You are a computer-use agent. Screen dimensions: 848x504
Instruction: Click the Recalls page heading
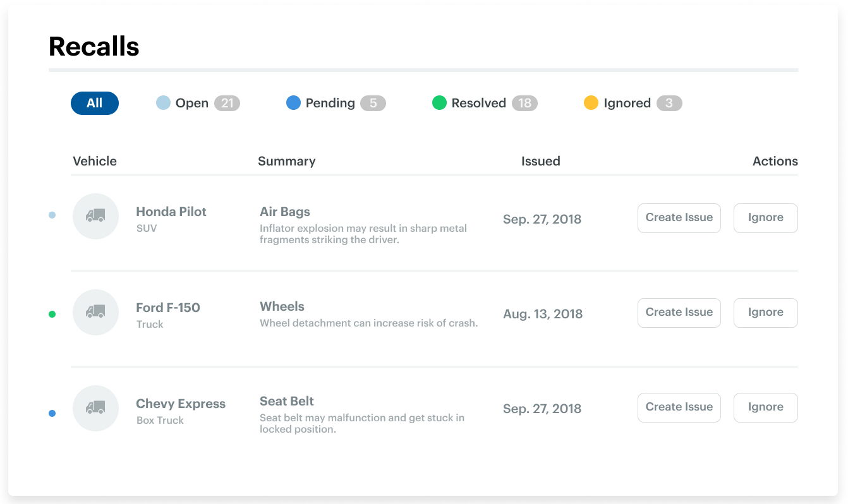coord(94,47)
